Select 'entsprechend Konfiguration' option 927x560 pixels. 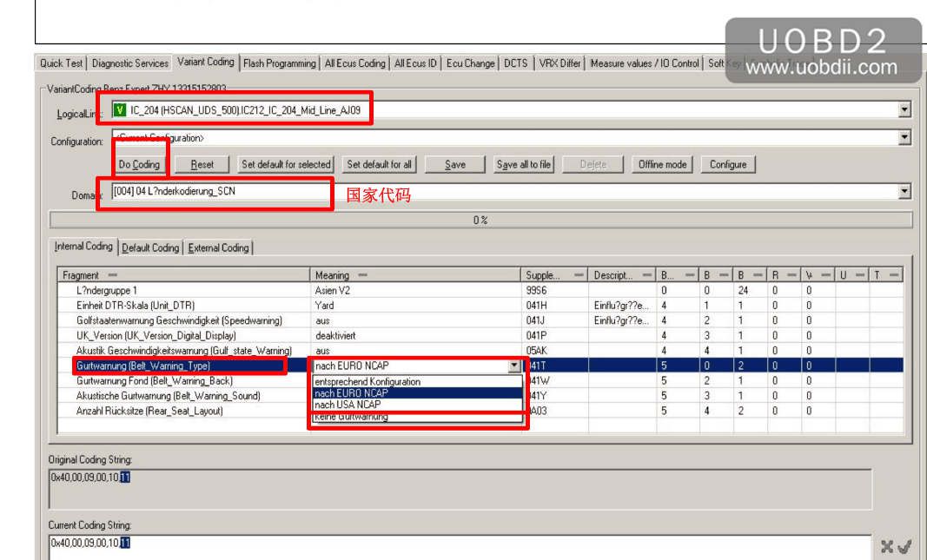tap(367, 382)
